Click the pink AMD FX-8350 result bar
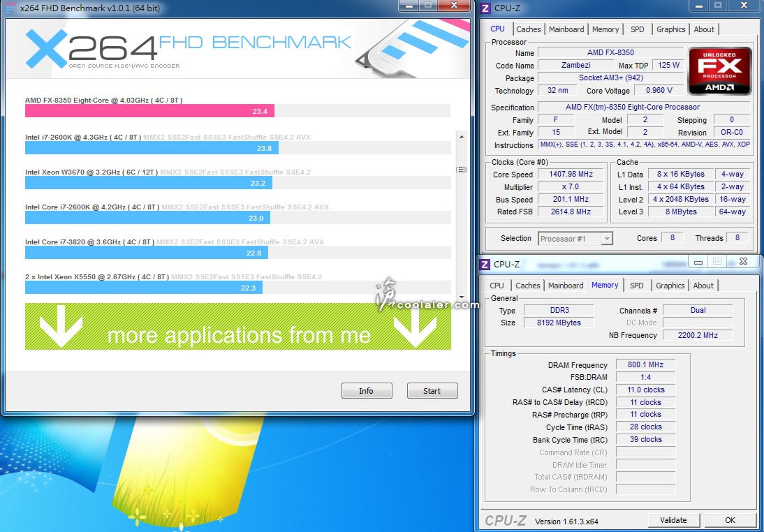 click(x=149, y=110)
